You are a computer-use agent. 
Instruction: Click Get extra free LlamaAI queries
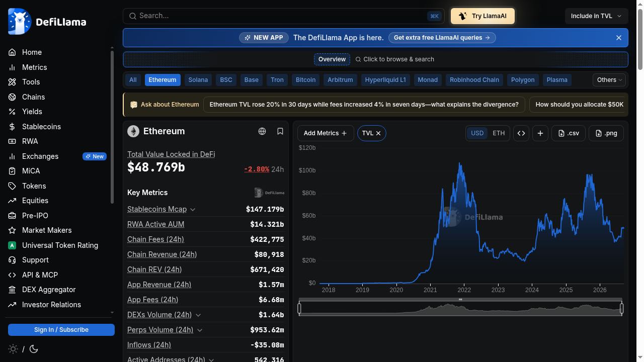pos(442,38)
